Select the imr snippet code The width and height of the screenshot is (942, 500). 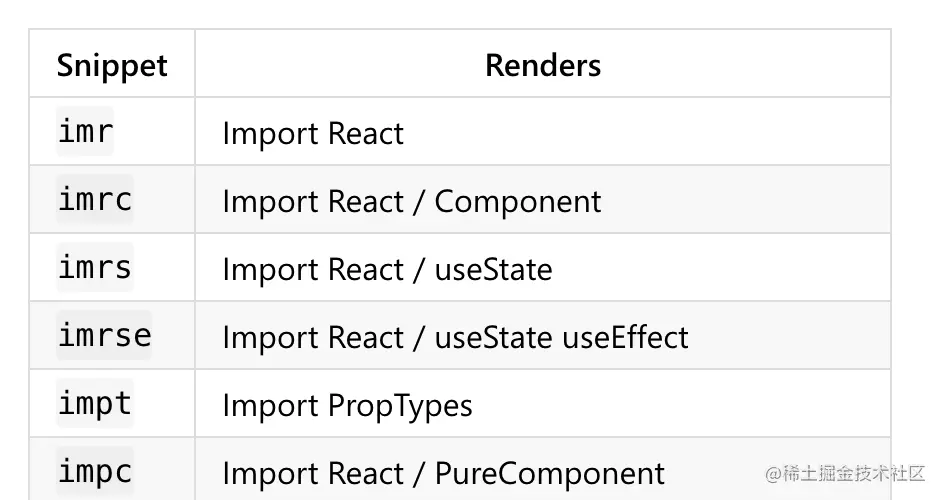(86, 132)
